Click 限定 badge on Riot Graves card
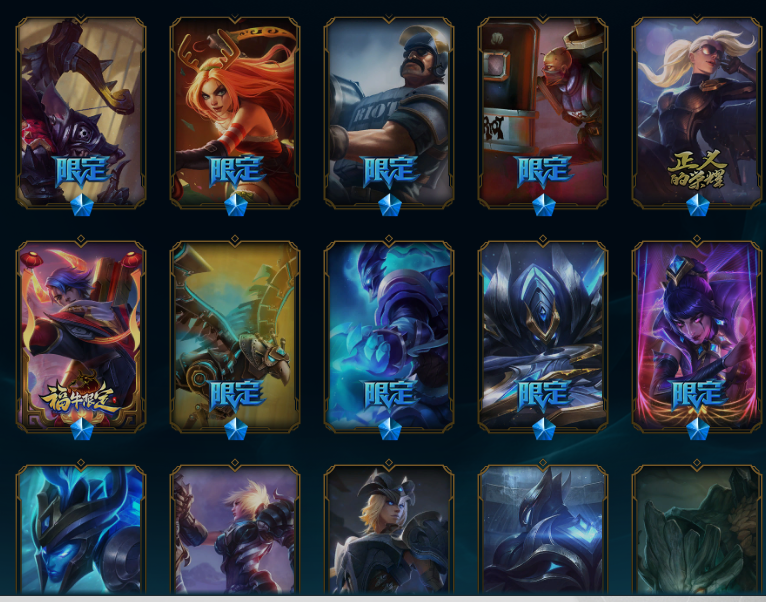 389,171
